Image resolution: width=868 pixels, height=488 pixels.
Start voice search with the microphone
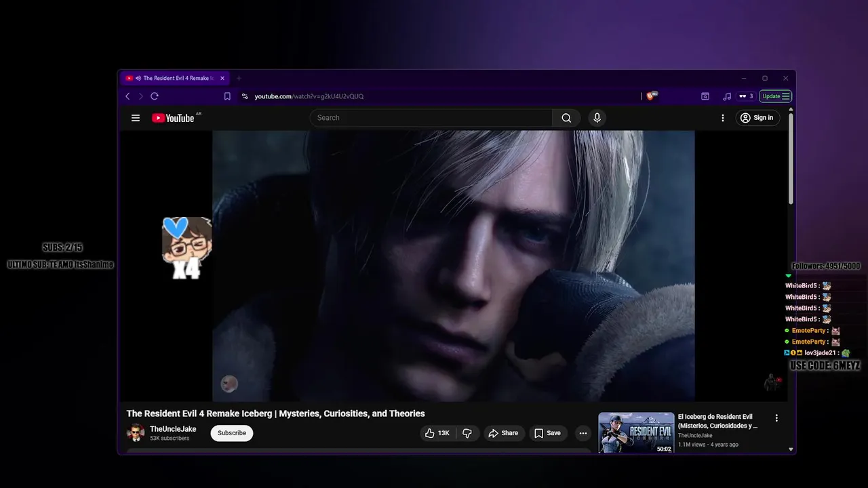click(597, 118)
